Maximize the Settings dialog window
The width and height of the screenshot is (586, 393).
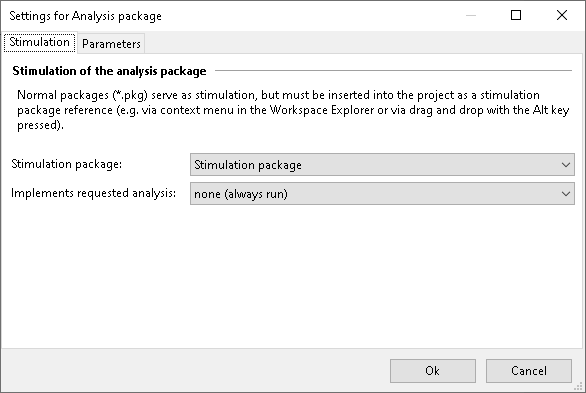tap(516, 15)
